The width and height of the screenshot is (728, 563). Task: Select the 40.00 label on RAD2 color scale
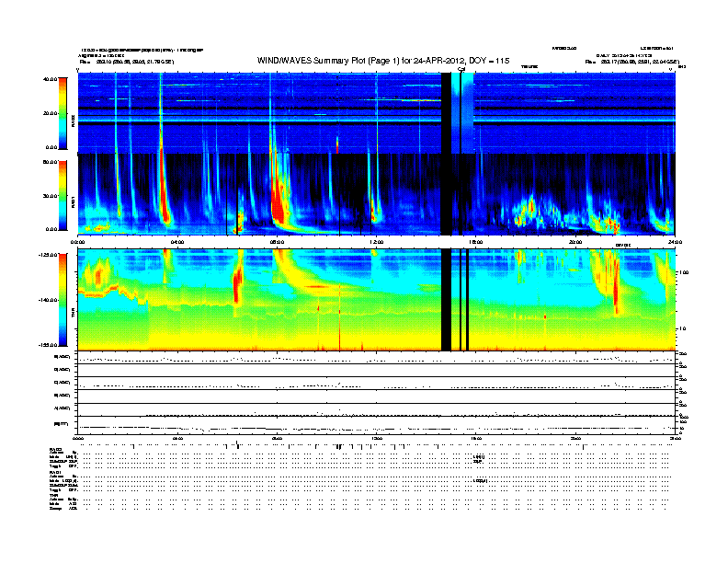point(51,79)
